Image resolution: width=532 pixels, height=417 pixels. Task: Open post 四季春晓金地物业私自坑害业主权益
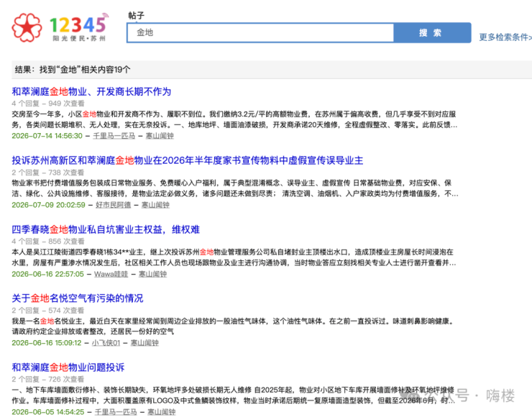click(106, 229)
